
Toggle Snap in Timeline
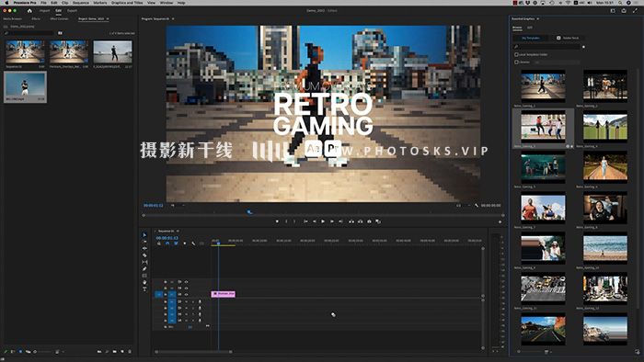(167, 243)
